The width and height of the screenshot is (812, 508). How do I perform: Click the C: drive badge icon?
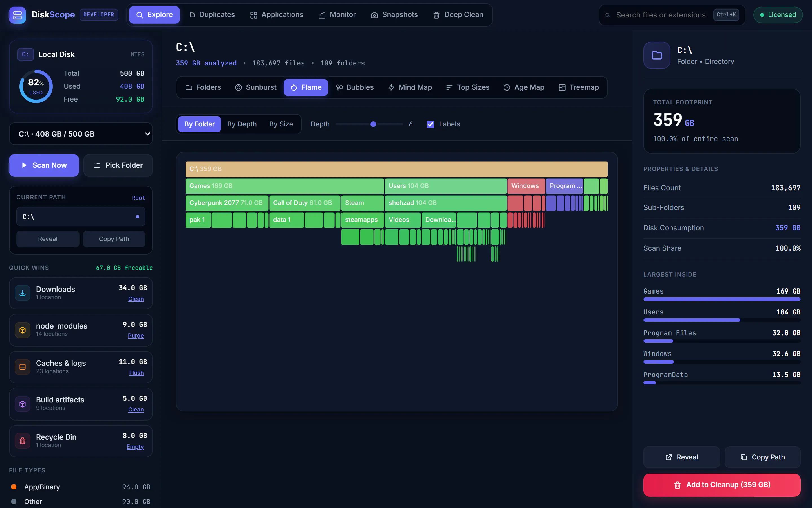(25, 54)
